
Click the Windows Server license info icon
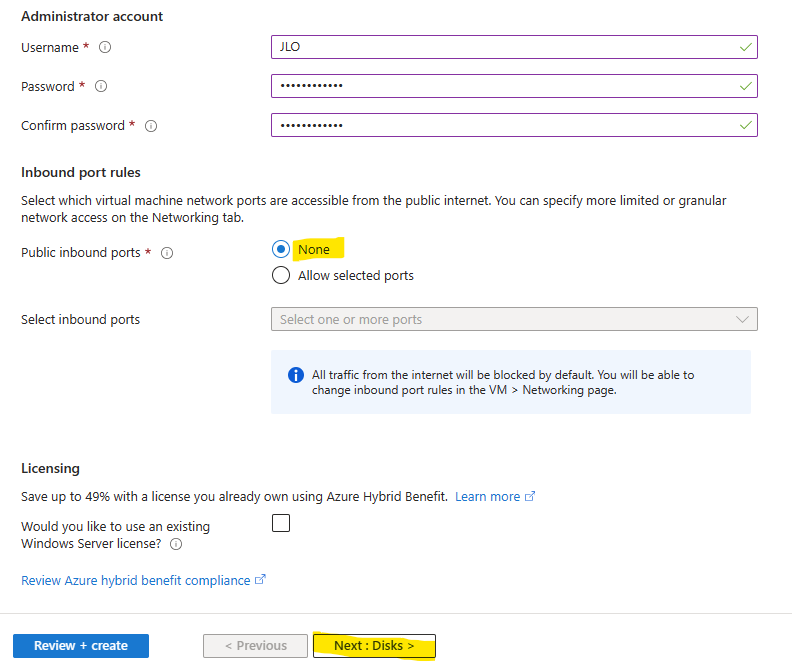[x=176, y=544]
